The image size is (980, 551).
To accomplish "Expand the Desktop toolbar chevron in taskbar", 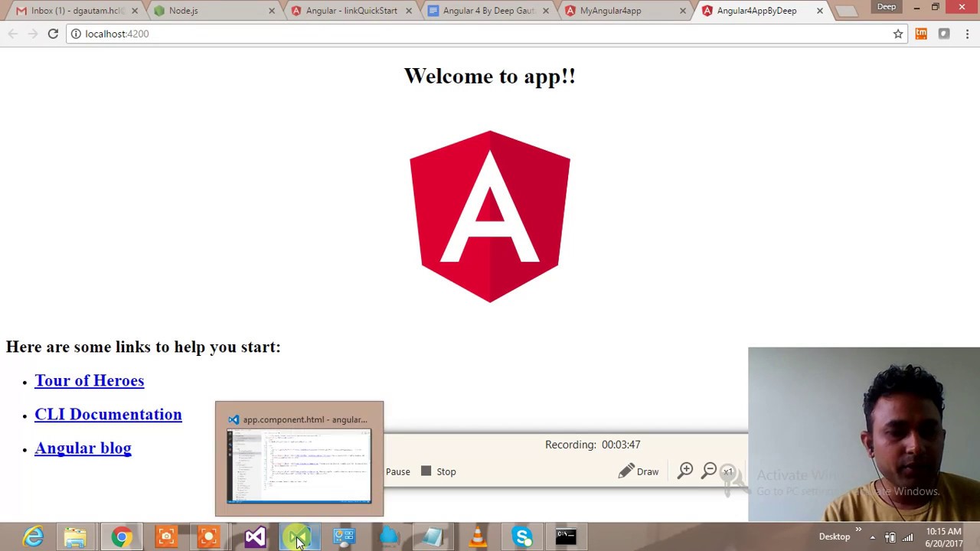I will pos(858,530).
